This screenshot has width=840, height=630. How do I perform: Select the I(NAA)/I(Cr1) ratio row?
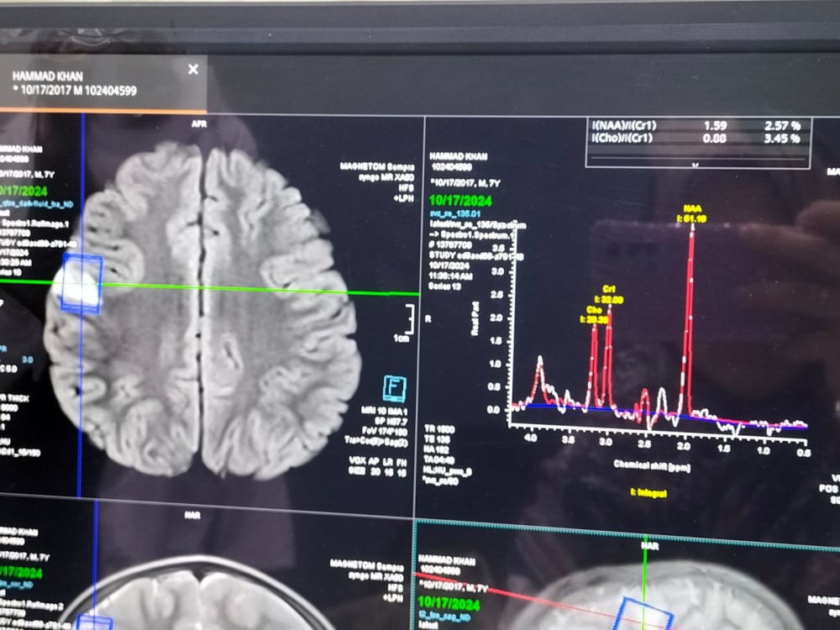click(698, 126)
